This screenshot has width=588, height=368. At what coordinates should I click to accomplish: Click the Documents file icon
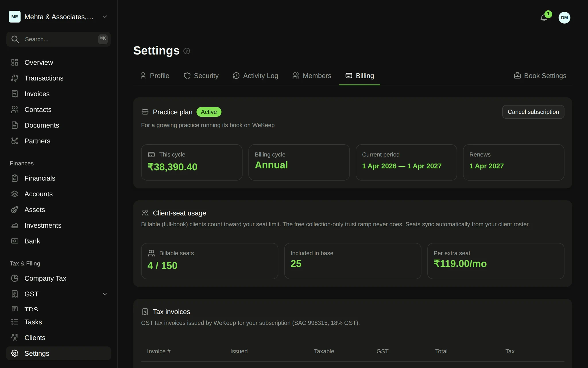click(x=15, y=125)
